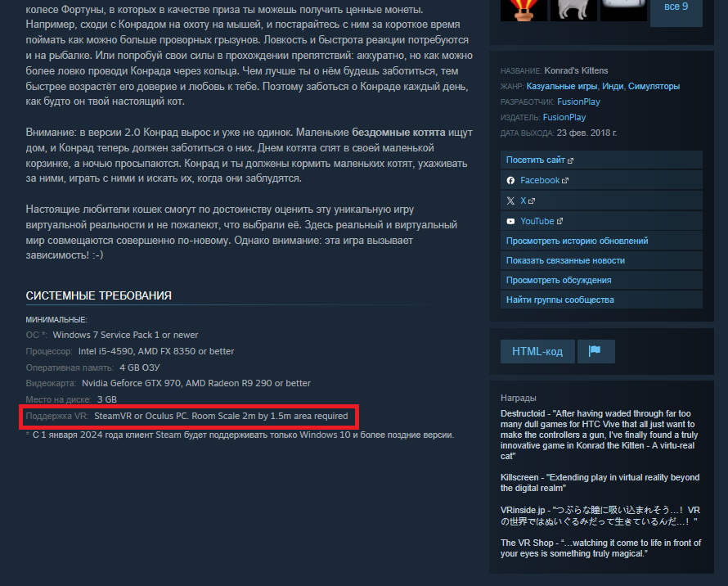
Task: Open the Инди genre link
Action: click(613, 87)
